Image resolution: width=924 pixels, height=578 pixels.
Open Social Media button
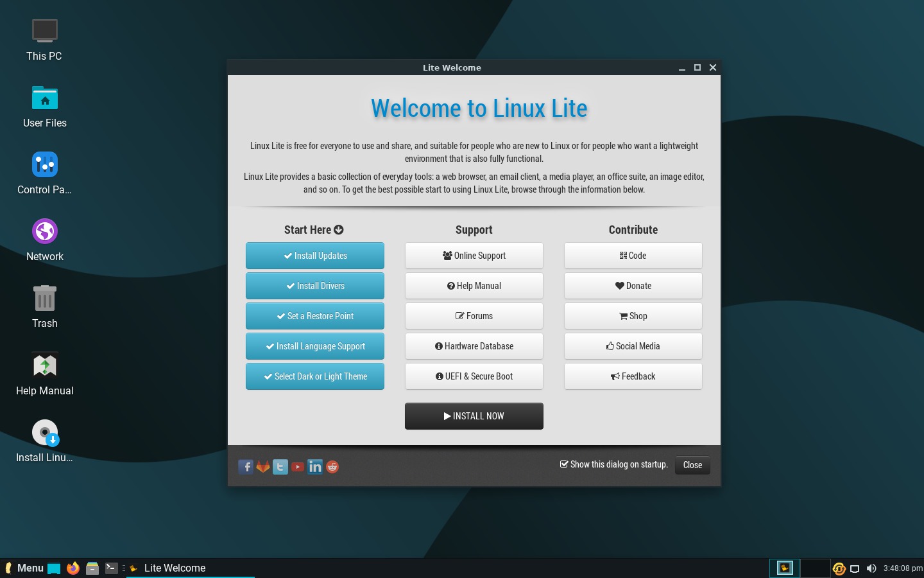coord(633,346)
